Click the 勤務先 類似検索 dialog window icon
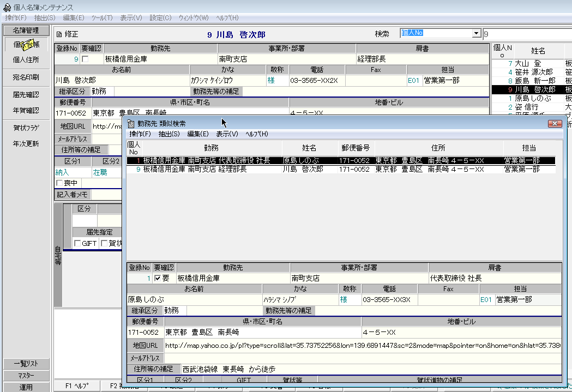572x392 pixels. pos(131,124)
